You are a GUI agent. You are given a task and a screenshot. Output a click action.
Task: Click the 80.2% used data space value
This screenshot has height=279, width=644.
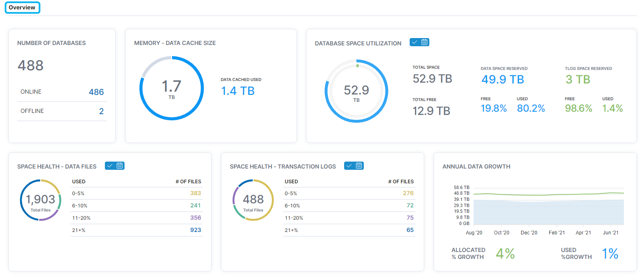tap(531, 108)
